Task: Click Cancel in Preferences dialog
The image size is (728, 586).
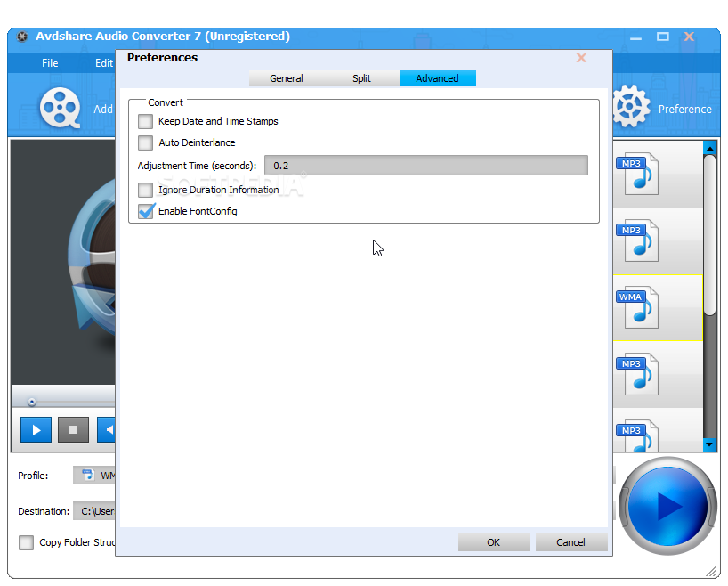Action: coord(571,542)
